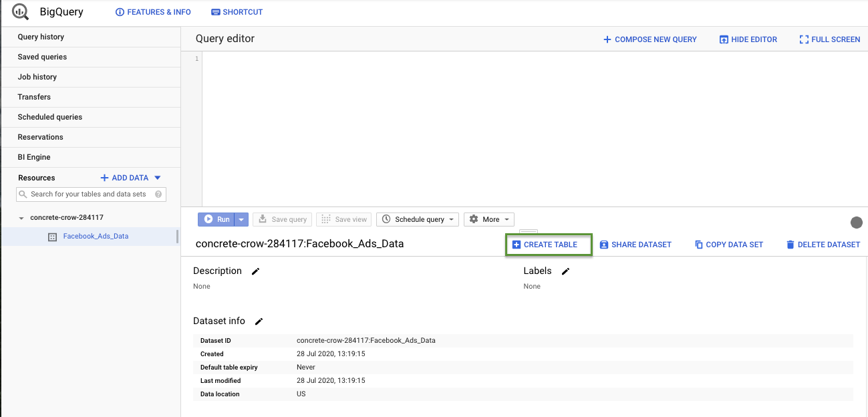Click the gear icon in More button

474,219
